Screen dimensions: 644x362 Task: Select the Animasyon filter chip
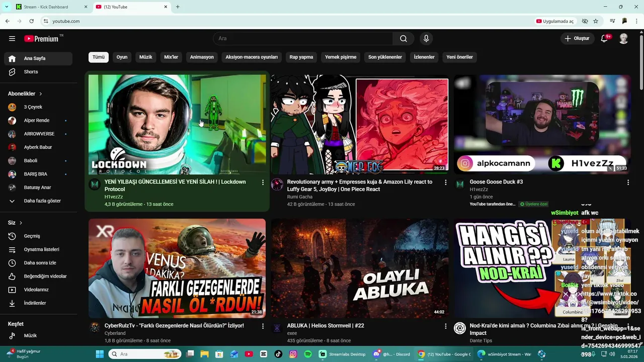(202, 57)
